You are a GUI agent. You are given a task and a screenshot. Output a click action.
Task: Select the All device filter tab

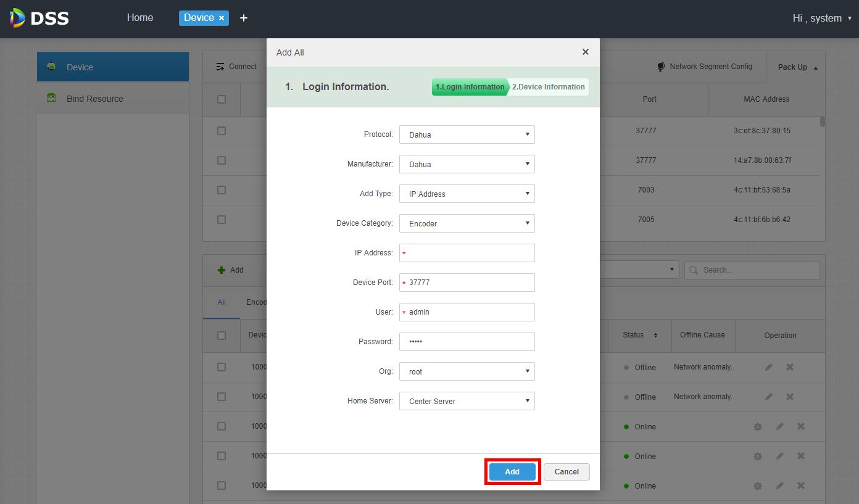(222, 302)
